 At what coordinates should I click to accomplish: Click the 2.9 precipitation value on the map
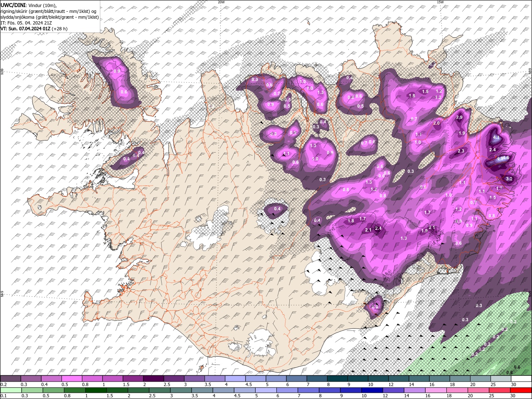point(459,118)
